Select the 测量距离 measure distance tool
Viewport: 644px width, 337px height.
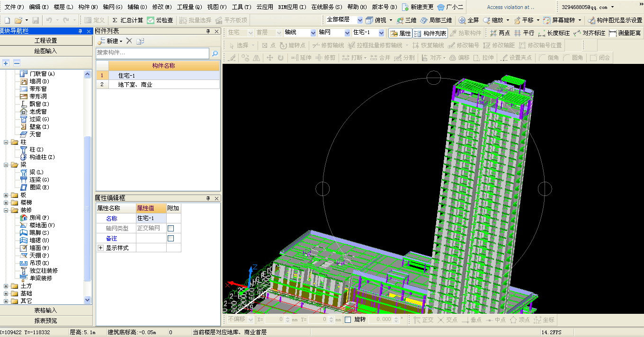click(625, 33)
